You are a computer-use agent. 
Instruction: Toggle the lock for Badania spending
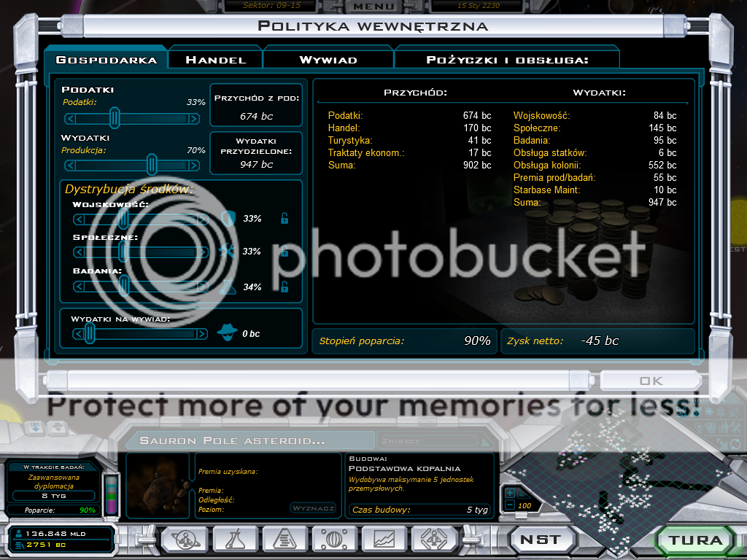(x=285, y=286)
